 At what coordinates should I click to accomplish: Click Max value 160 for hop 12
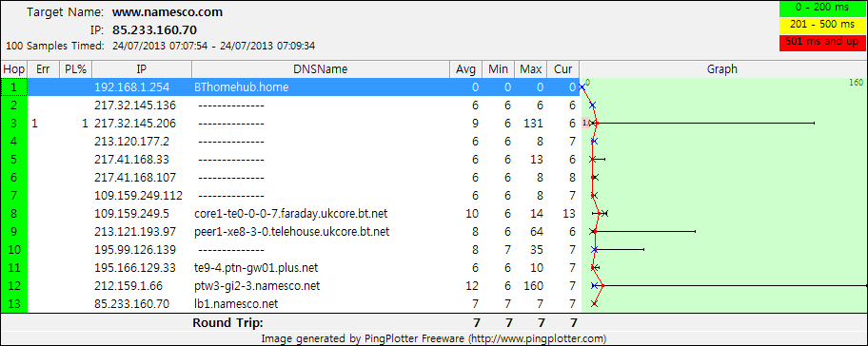pyautogui.click(x=534, y=286)
